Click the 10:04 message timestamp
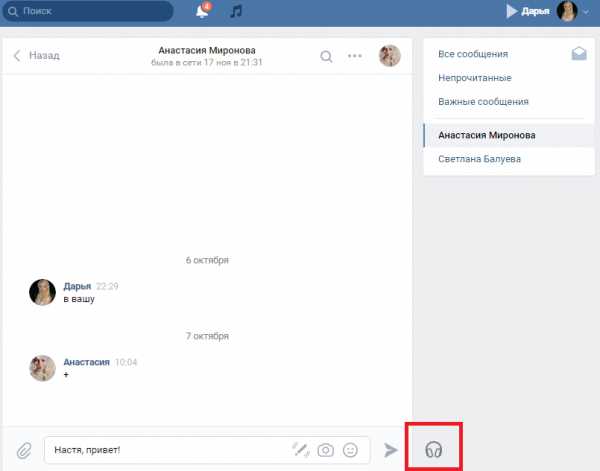 point(126,362)
